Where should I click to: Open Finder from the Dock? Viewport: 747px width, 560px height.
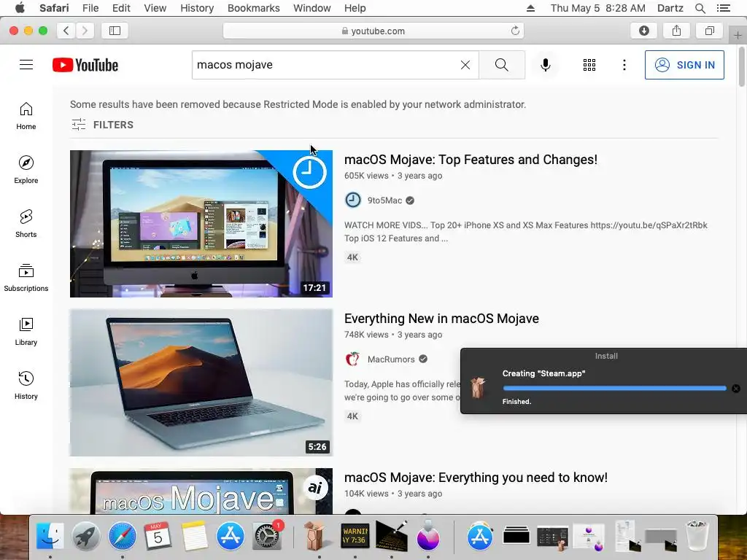[50, 536]
